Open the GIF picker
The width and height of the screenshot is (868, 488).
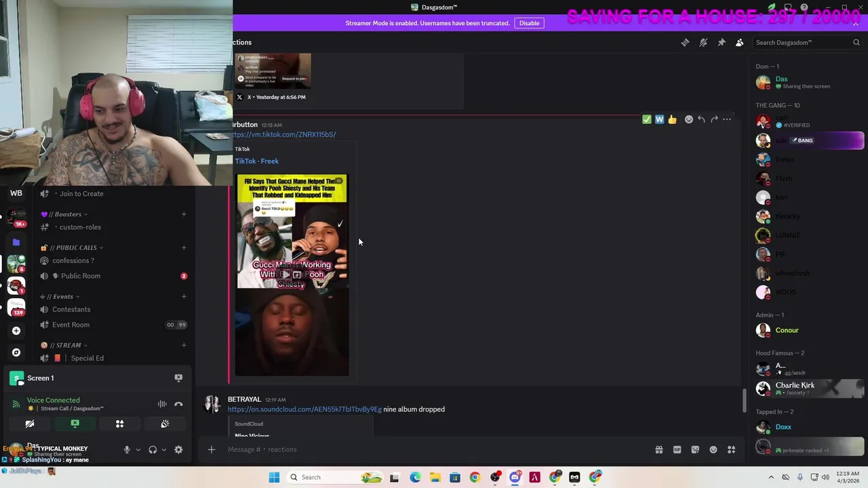pos(677,449)
